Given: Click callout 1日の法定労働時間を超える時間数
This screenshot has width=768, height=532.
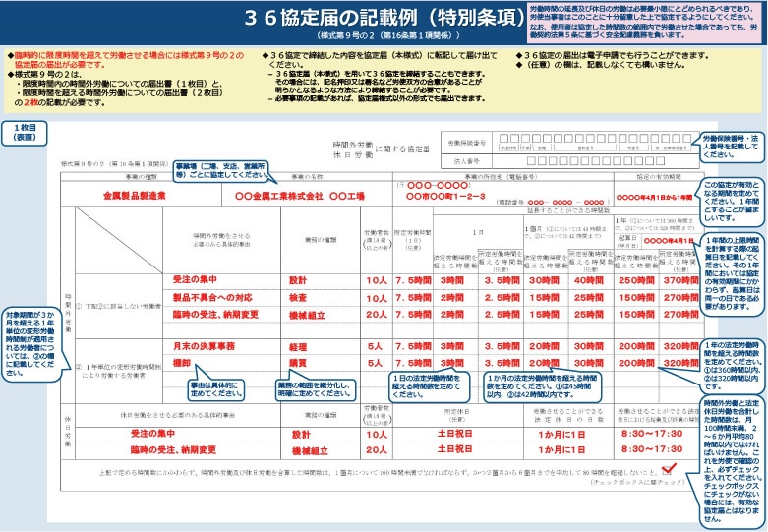Looking at the screenshot, I should 429,386.
